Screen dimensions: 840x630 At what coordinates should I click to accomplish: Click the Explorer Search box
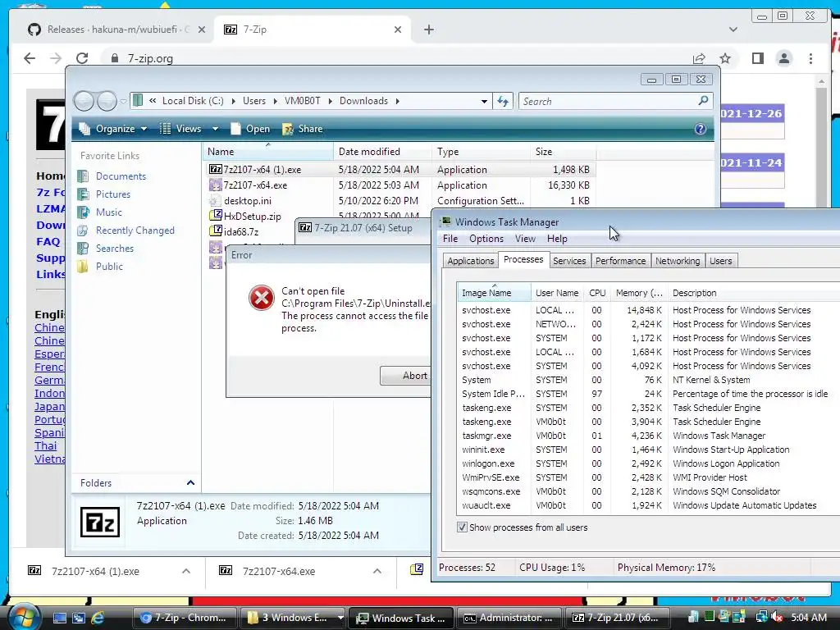click(x=615, y=101)
